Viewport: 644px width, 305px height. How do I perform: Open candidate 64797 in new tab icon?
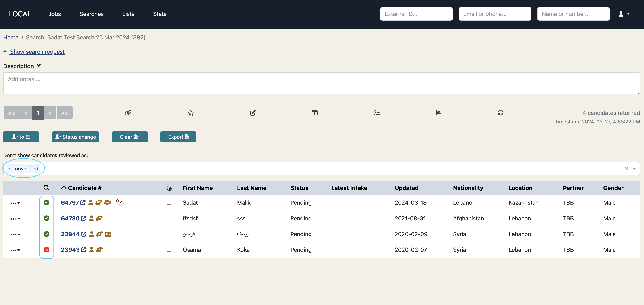(x=83, y=202)
